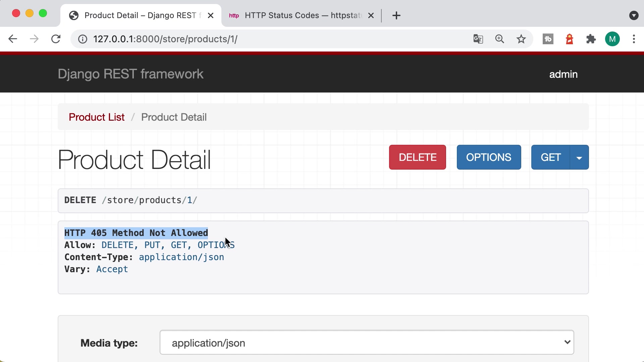The height and width of the screenshot is (362, 644).
Task: Go back to the previous page
Action: [13, 39]
